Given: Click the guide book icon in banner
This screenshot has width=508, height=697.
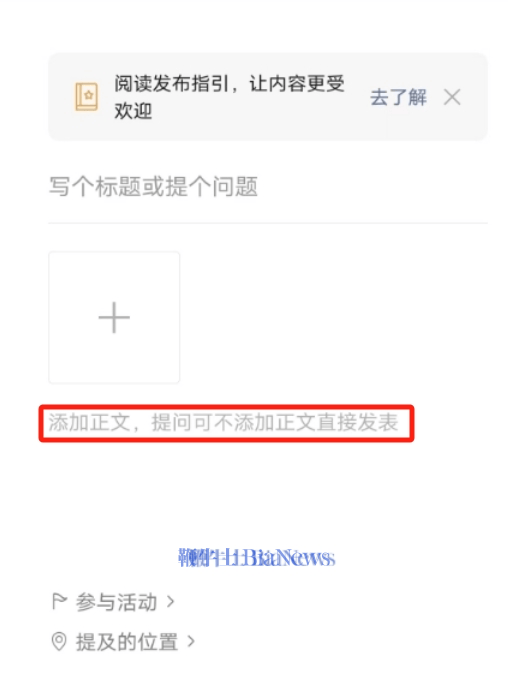Looking at the screenshot, I should [87, 96].
